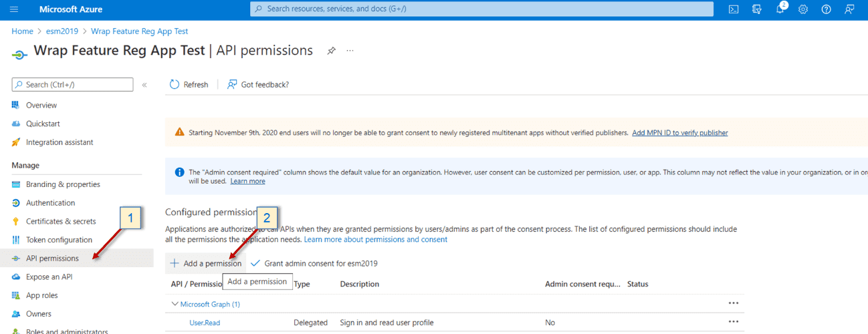Image resolution: width=868 pixels, height=334 pixels.
Task: Click the Refresh icon button
Action: click(189, 85)
